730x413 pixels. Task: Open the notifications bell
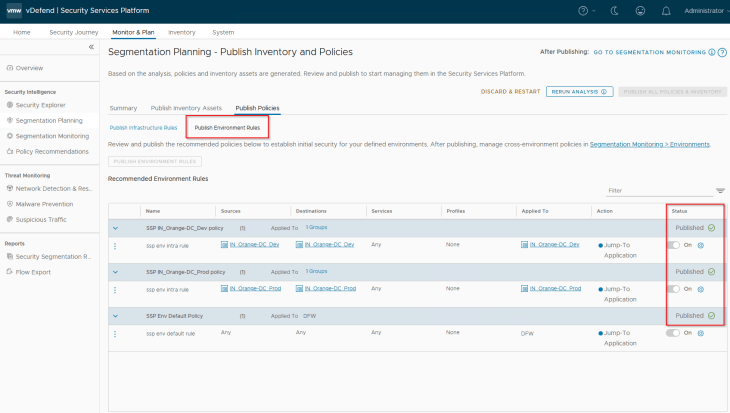666,11
